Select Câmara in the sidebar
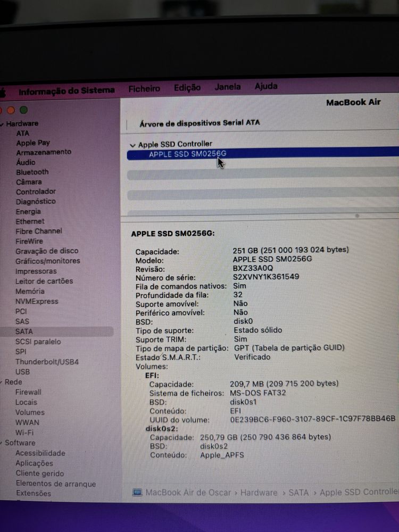Viewport: 399px width, 532px height. (x=29, y=182)
